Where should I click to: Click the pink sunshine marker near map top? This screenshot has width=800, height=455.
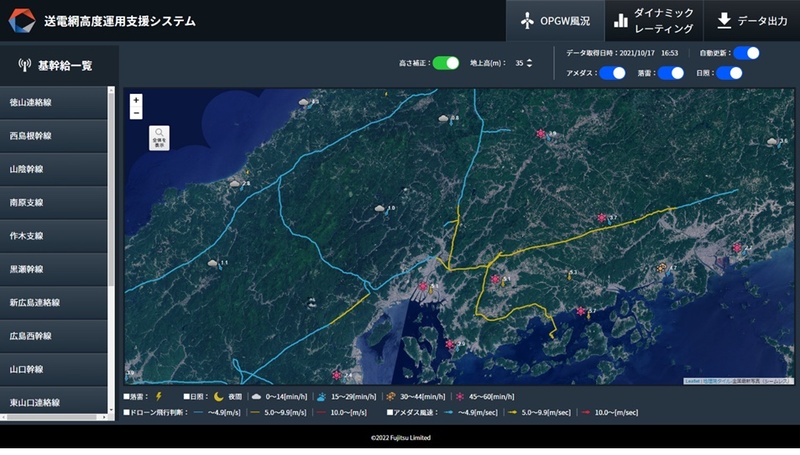pos(541,133)
